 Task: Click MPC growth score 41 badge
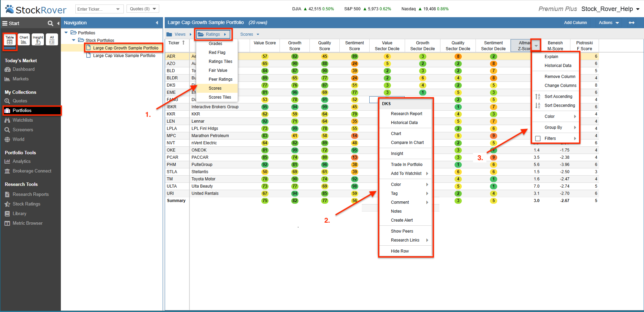pos(295,136)
